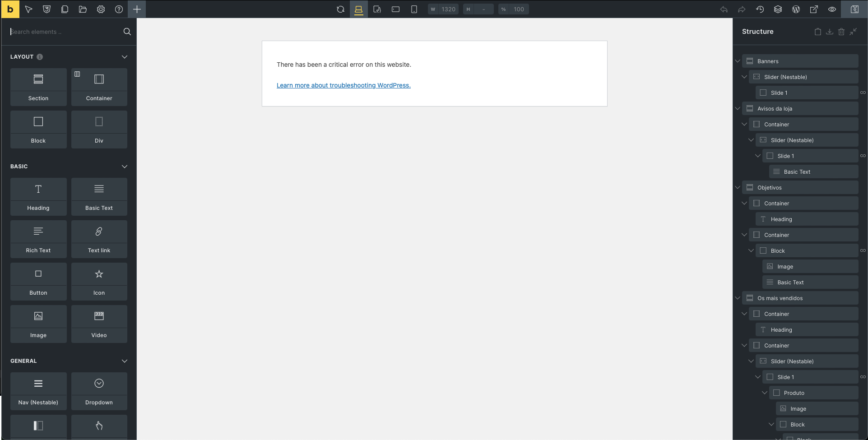
Task: Save the page with the floppy disk icon
Action: [x=854, y=9]
